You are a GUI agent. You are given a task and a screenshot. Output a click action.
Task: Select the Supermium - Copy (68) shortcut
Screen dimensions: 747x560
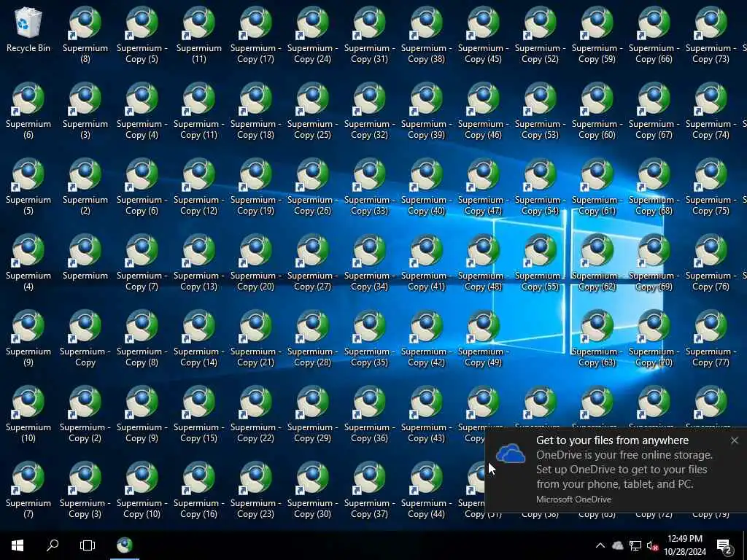click(x=654, y=187)
